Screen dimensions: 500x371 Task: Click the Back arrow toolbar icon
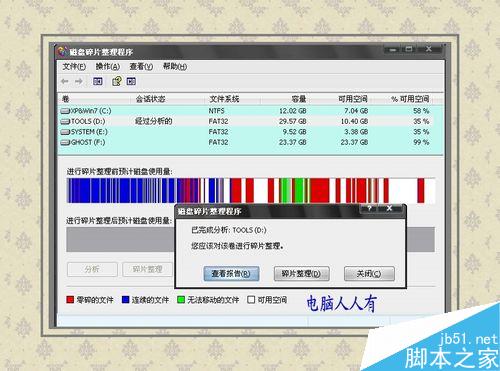(65, 81)
